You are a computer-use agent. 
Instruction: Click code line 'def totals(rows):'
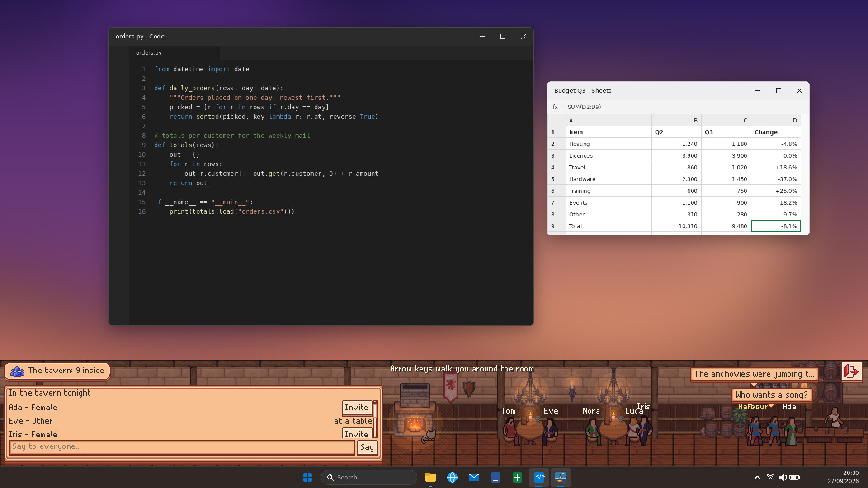[186, 145]
